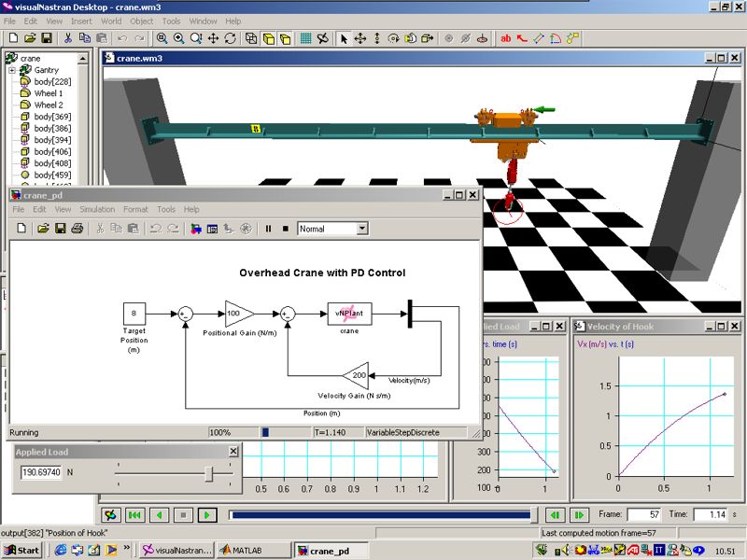Toggle shaded render mode cube
The image size is (747, 560).
268,38
